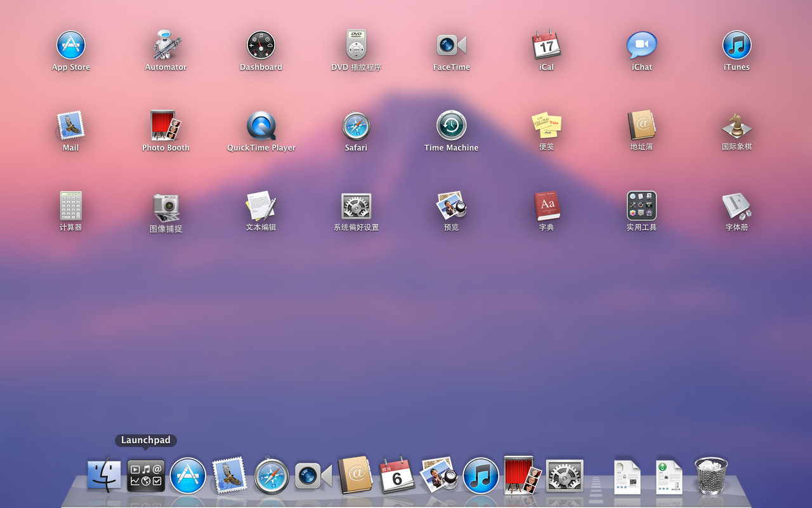The image size is (812, 508).
Task: Launch the Dashboard app
Action: tap(261, 46)
